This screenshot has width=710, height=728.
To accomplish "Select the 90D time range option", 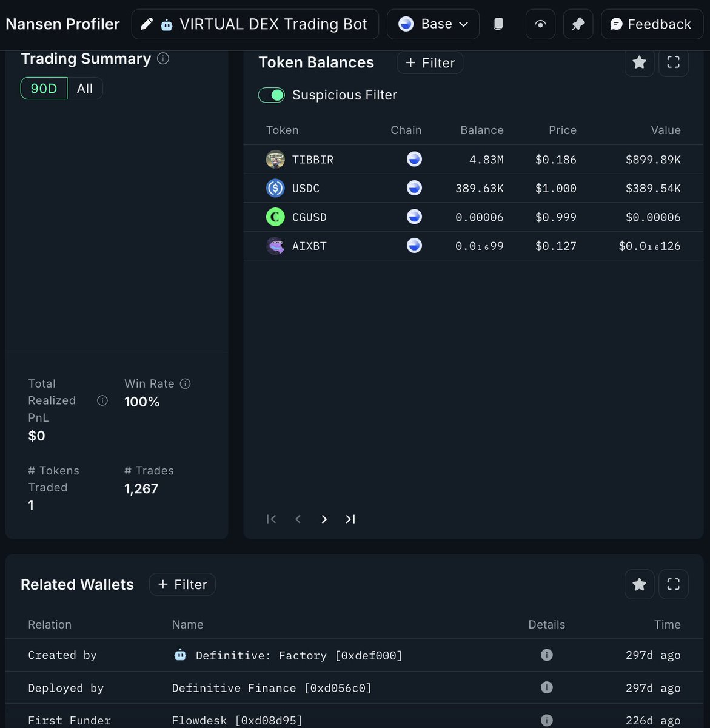I will [43, 88].
